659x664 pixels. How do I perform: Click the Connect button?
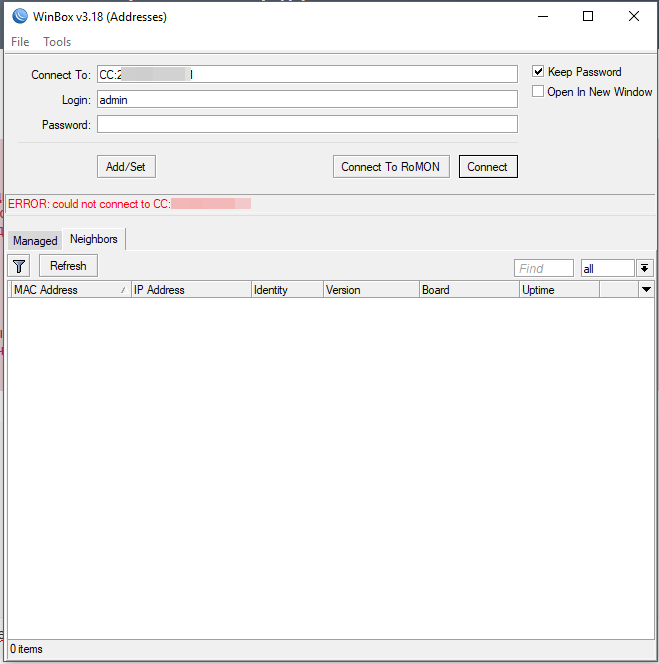coord(488,166)
